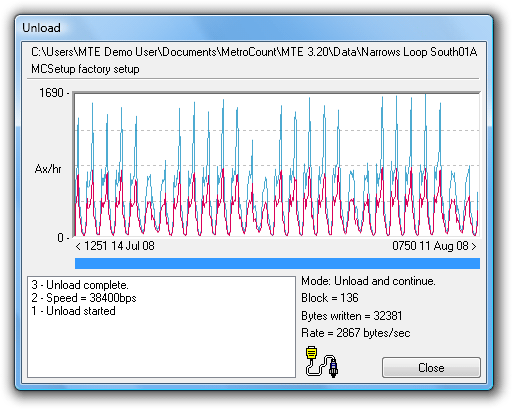This screenshot has height=409, width=512.
Task: Click the chart end date '0750 11 Aug 08'
Action: (x=430, y=246)
